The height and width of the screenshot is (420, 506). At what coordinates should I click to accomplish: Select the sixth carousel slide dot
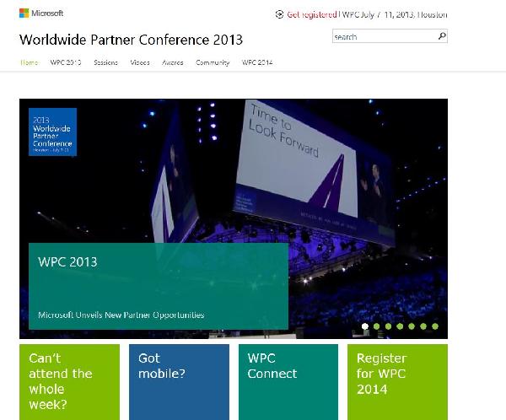[423, 326]
